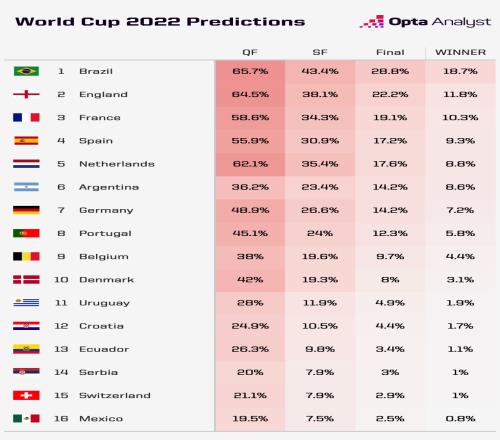The height and width of the screenshot is (440, 500).
Task: Click the Germany flag icon
Action: [26, 210]
